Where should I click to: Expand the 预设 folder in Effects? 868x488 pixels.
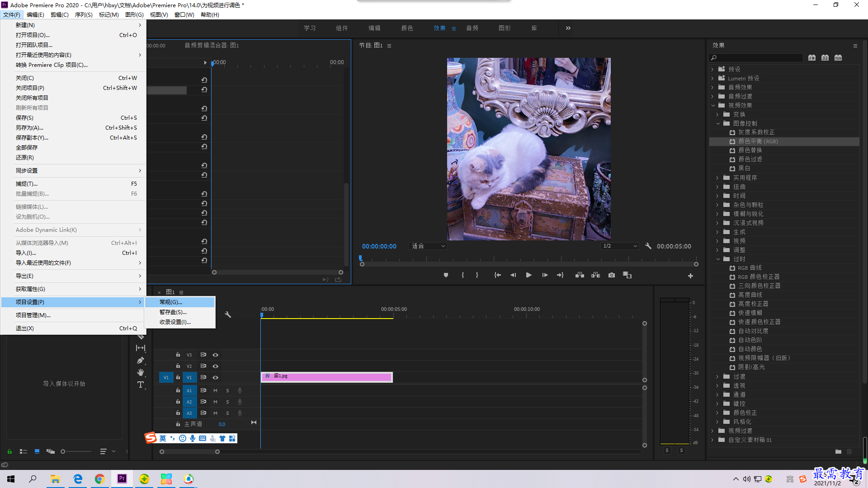pos(712,69)
